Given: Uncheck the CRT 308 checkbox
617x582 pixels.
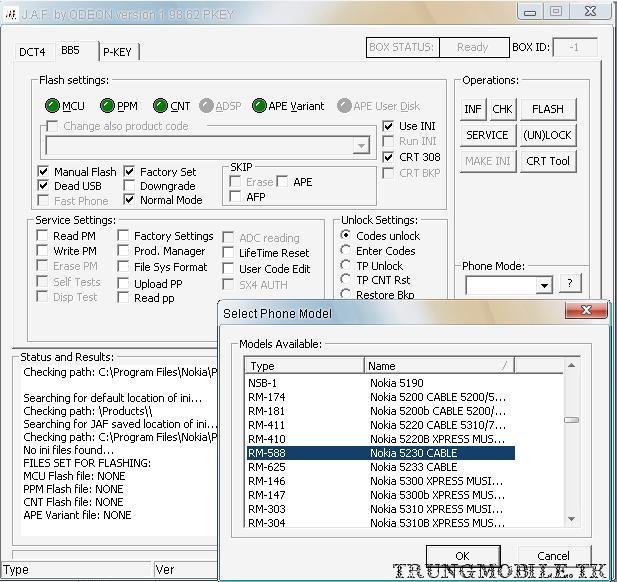Looking at the screenshot, I should click(388, 157).
